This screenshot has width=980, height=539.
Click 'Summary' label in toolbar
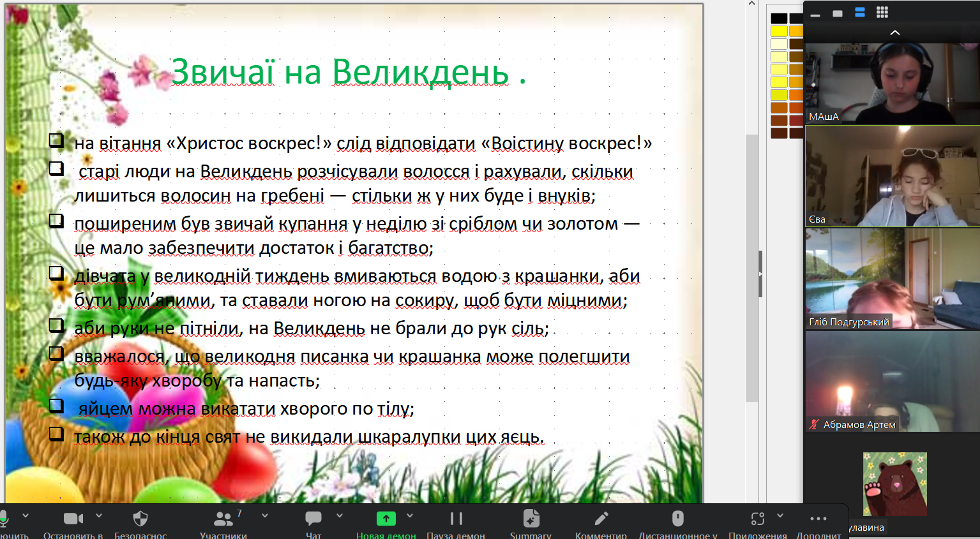pyautogui.click(x=531, y=535)
